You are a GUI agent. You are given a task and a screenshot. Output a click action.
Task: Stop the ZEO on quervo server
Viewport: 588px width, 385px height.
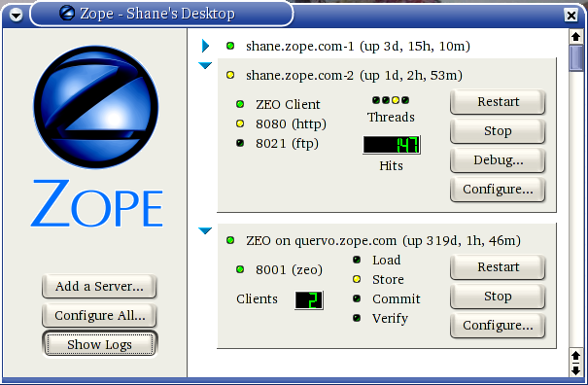point(498,297)
